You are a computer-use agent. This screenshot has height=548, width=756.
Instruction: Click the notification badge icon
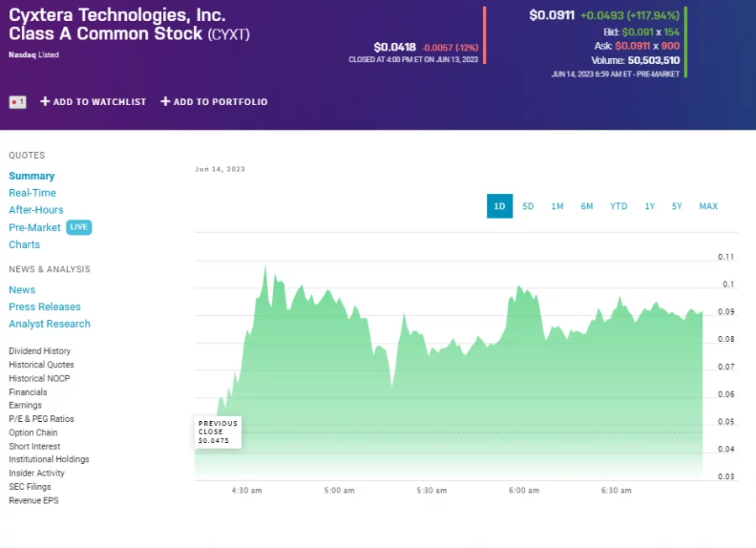point(18,102)
